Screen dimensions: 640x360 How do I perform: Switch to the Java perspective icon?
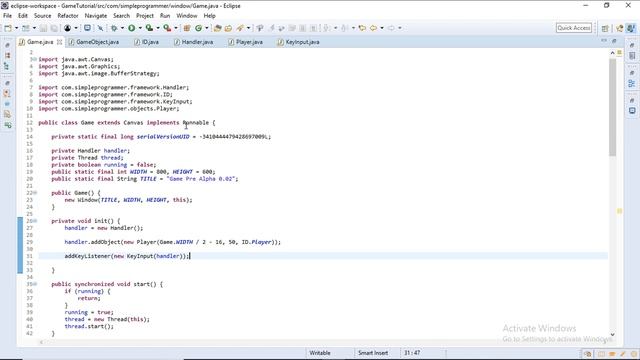[631, 28]
